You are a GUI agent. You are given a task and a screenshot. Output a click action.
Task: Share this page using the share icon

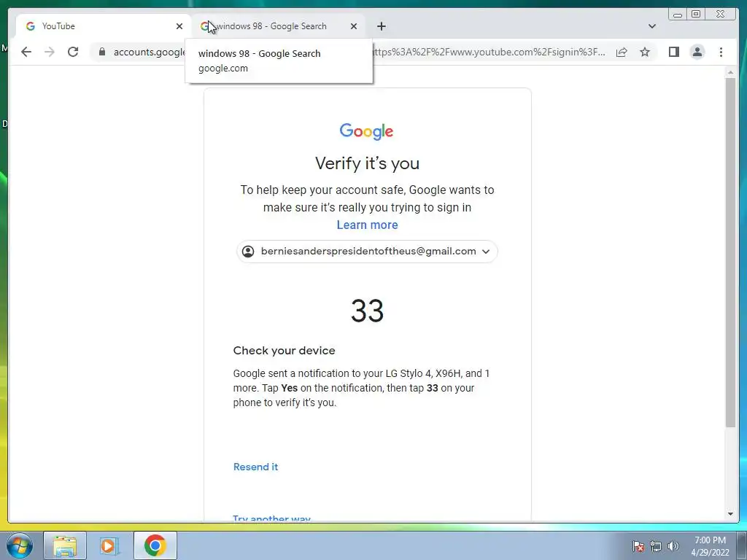click(622, 52)
